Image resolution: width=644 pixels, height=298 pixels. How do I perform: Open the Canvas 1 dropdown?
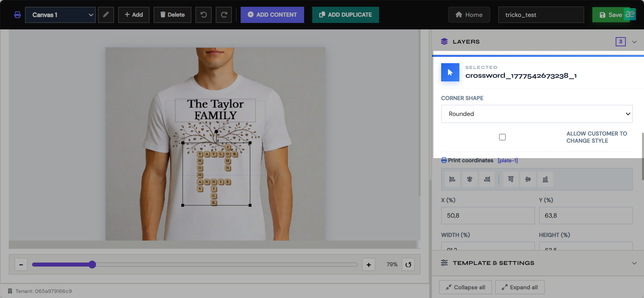point(60,15)
